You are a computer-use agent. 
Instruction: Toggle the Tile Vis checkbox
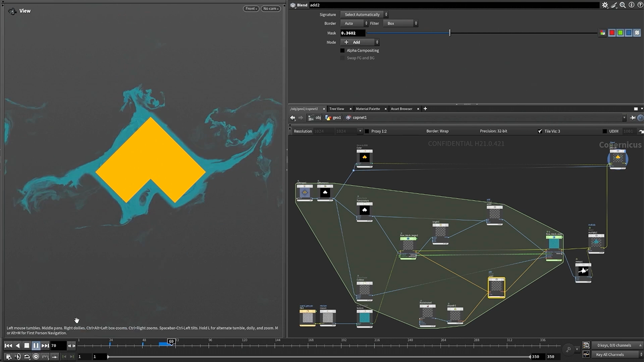pyautogui.click(x=540, y=131)
